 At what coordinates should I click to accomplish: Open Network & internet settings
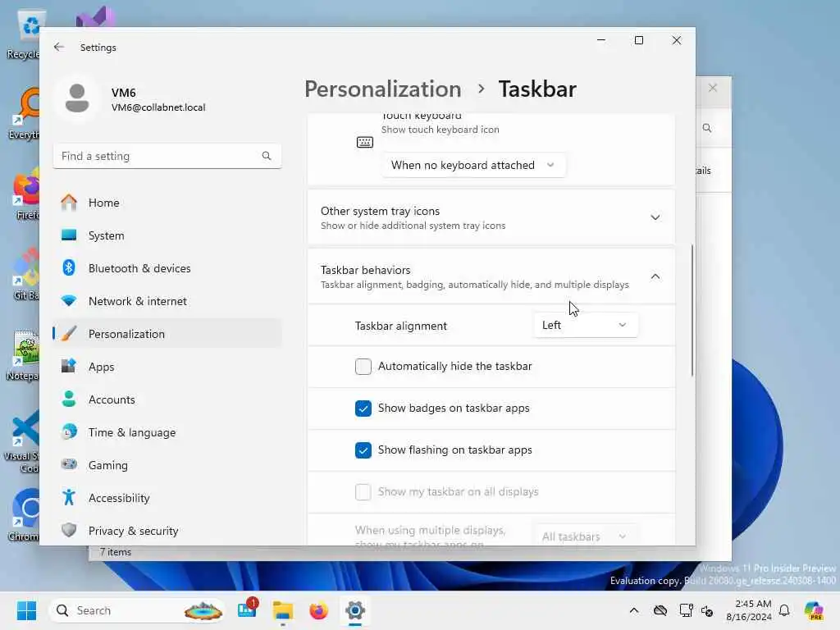click(x=167, y=301)
